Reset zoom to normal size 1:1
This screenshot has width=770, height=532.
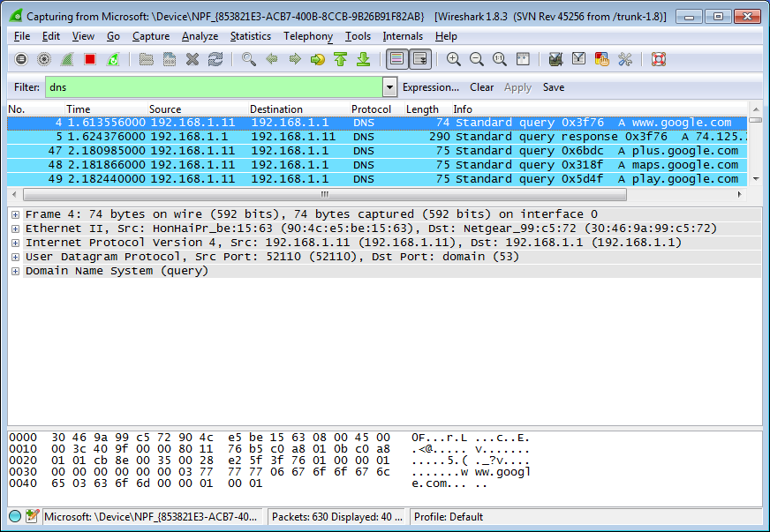pos(500,59)
